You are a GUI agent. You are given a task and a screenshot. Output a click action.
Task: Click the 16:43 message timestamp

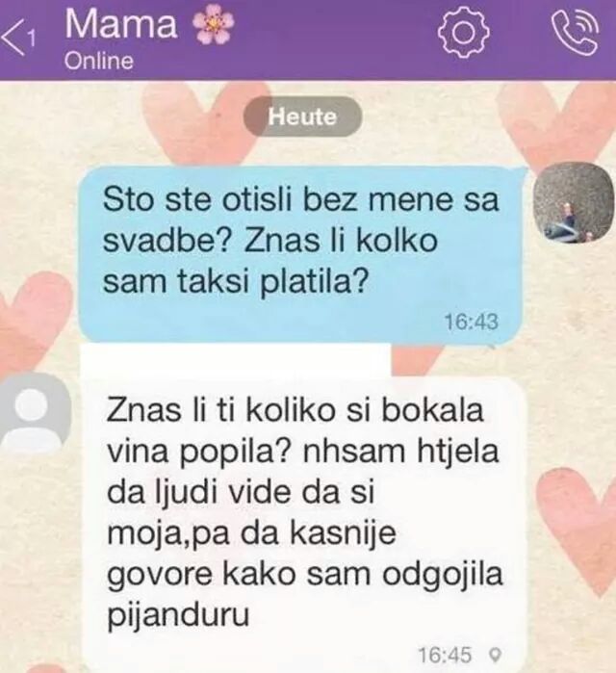pyautogui.click(x=471, y=322)
